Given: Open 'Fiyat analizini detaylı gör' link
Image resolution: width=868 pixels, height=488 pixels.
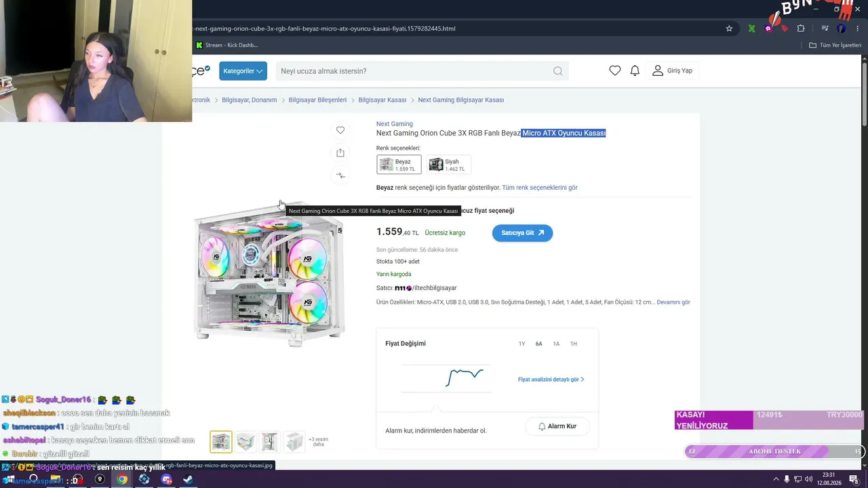Looking at the screenshot, I should coord(551,380).
